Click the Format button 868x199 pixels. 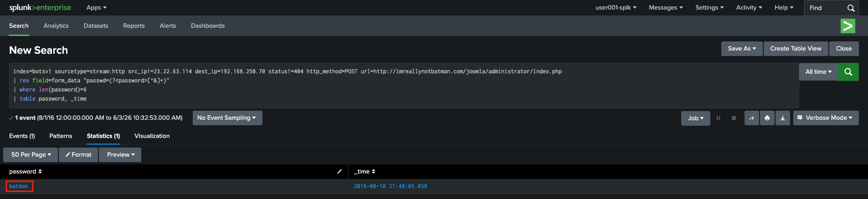point(78,155)
